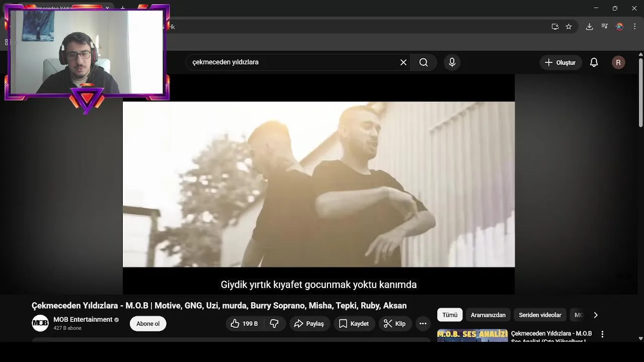Show more filter chips with the arrow

click(x=596, y=315)
